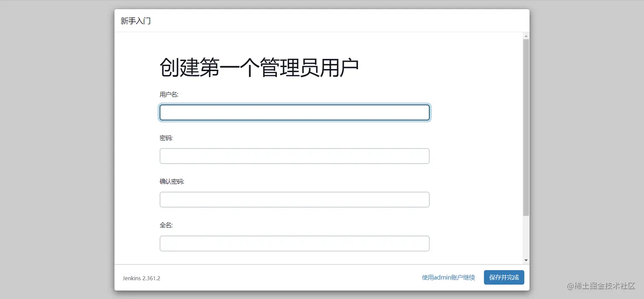
Task: Click the 用户名: label
Action: (x=169, y=95)
